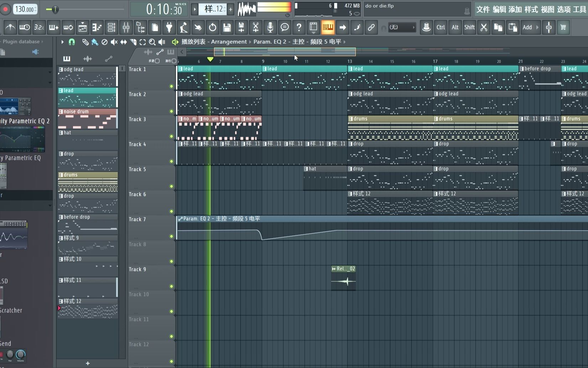Toggle the typing keyboard to piano icon
Screen dimensions: 588x368
(x=328, y=27)
